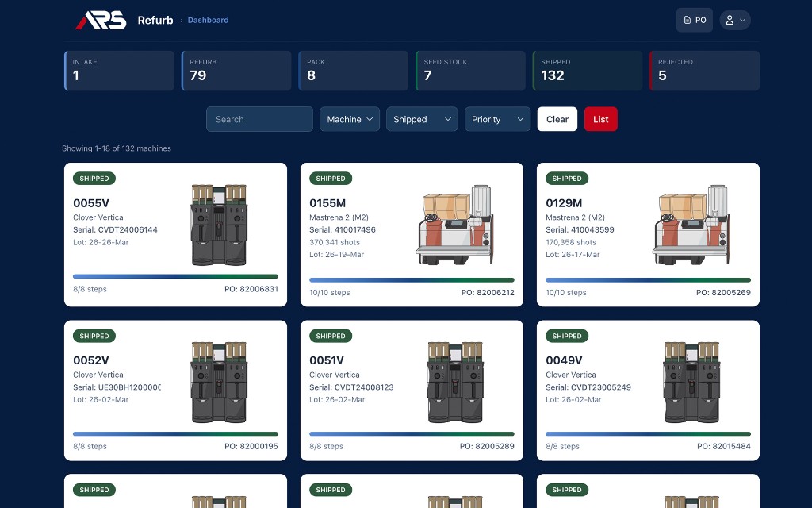Select the REFURB stat card showing 79

tap(236, 71)
